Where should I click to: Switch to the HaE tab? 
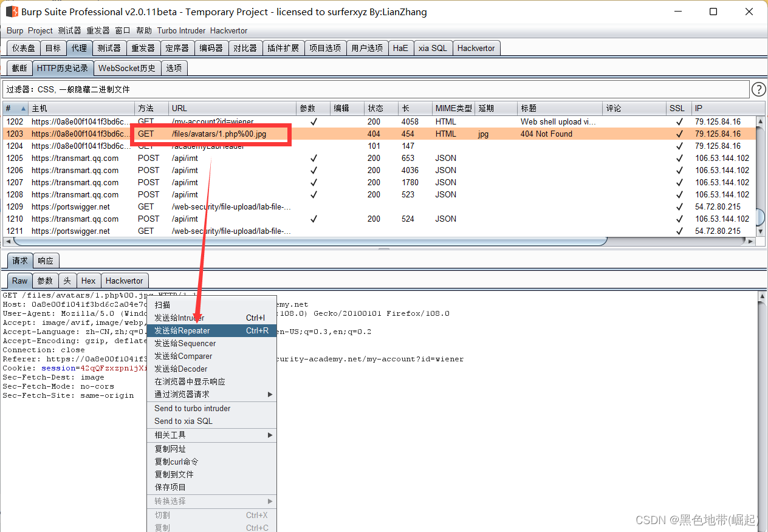[400, 48]
